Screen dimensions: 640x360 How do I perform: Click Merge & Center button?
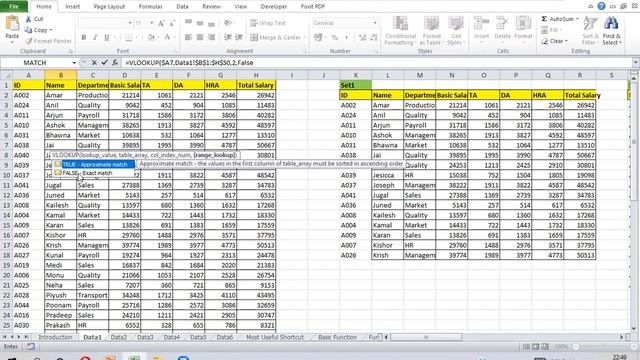pyautogui.click(x=276, y=38)
